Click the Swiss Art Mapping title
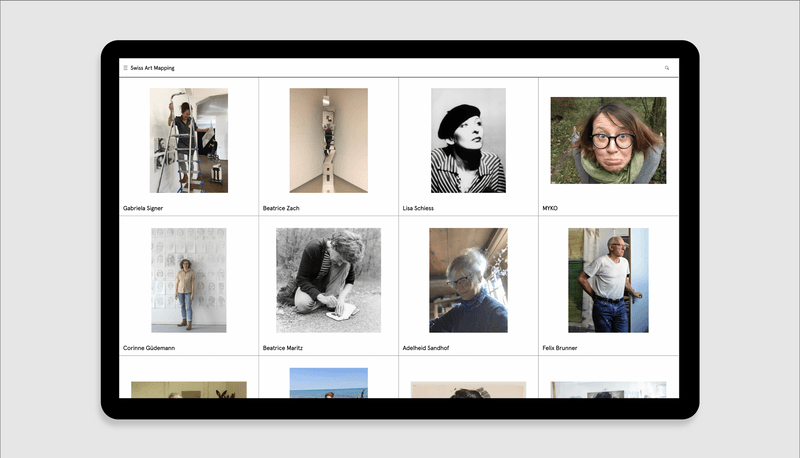 (152, 68)
